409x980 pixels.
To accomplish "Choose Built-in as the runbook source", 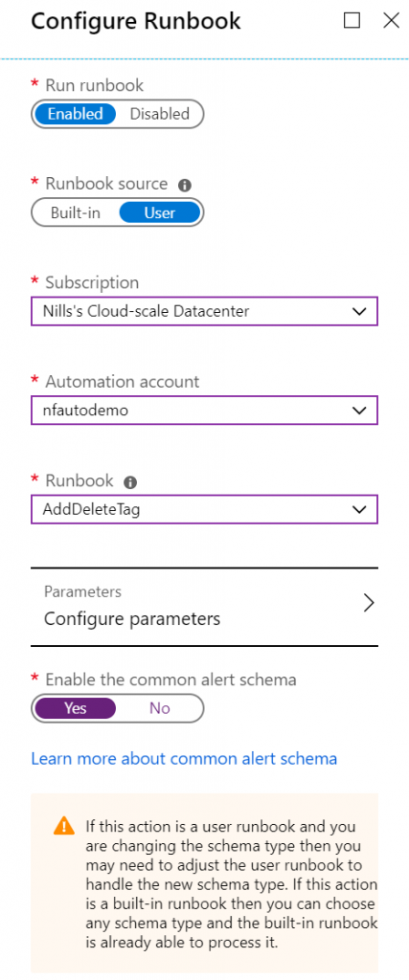I will coord(76,212).
